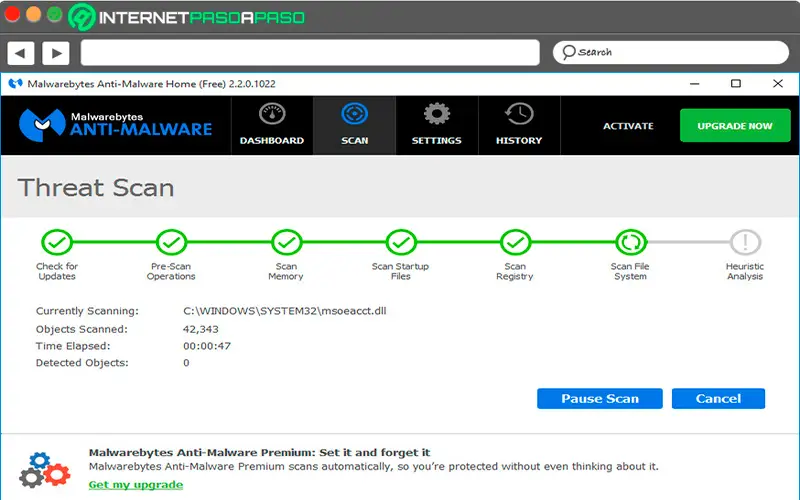Click the Scan File System step label
The image size is (800, 500).
630,271
